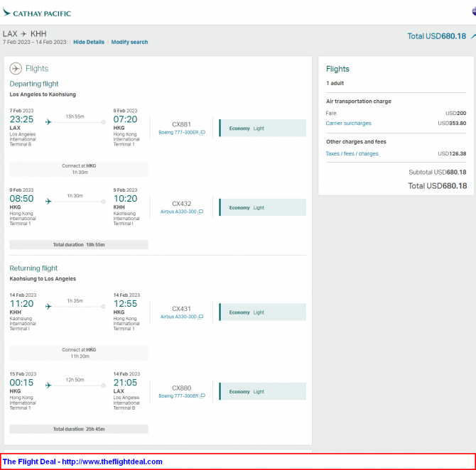The width and height of the screenshot is (476, 470).
Task: Click arrival time 21:05
Action: 125,383
